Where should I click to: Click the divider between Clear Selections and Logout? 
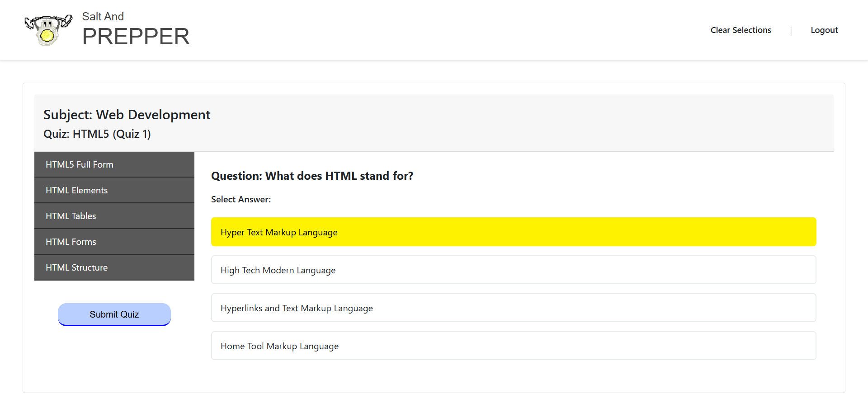[791, 31]
